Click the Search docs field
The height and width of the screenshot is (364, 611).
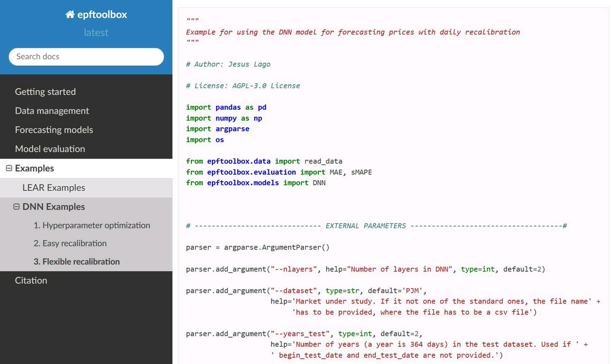(86, 57)
